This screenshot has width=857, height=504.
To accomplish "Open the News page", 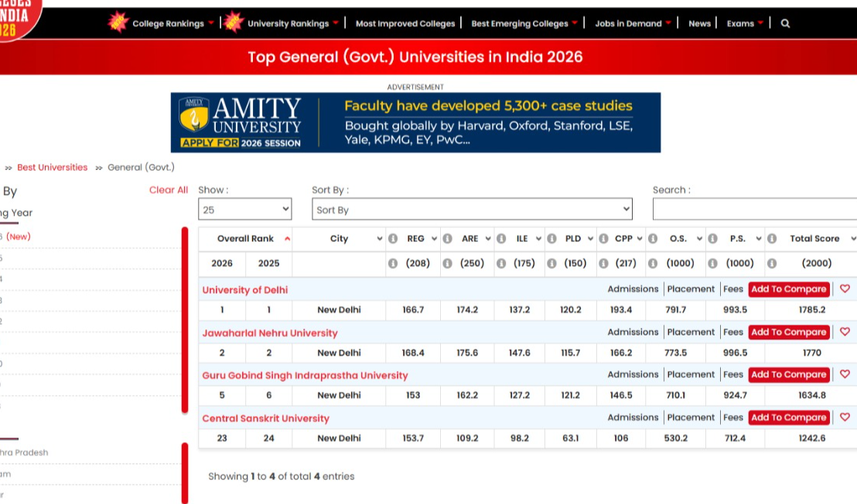I will 699,23.
